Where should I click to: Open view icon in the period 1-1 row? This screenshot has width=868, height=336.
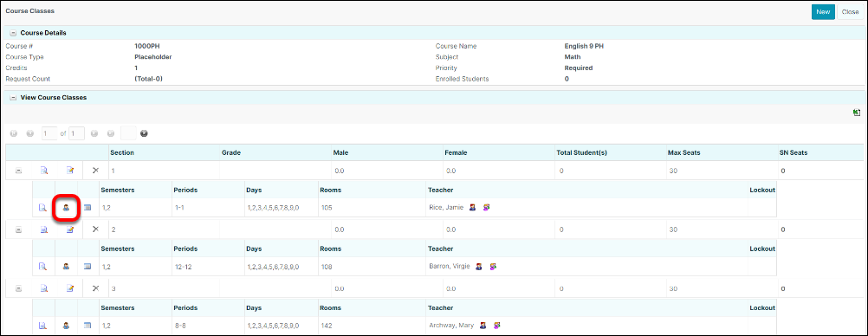pyautogui.click(x=42, y=208)
